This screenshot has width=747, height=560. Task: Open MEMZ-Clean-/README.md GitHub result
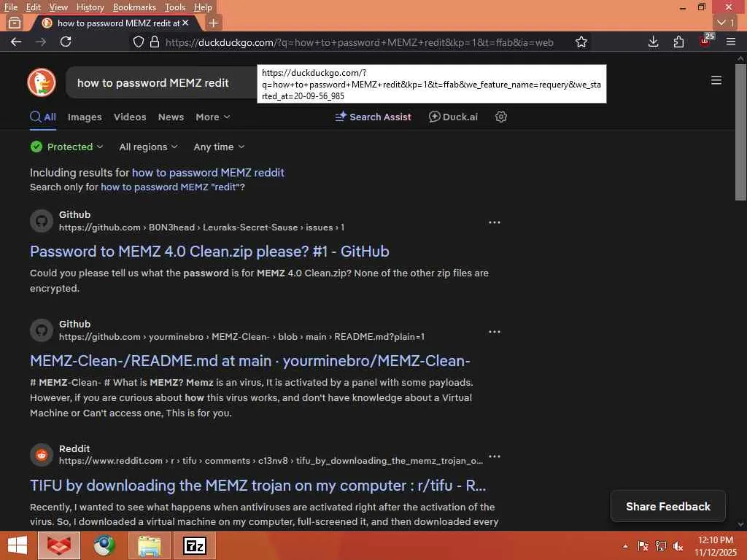coord(250,361)
